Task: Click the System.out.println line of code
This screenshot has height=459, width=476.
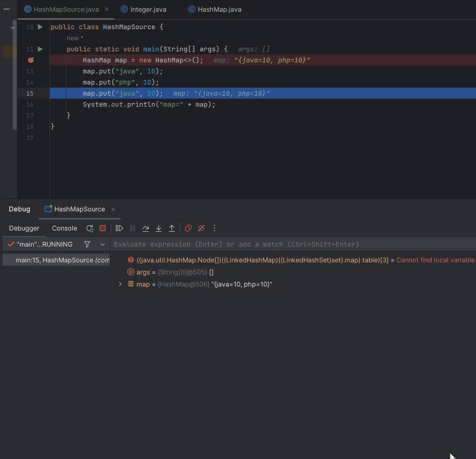Action: coord(149,104)
